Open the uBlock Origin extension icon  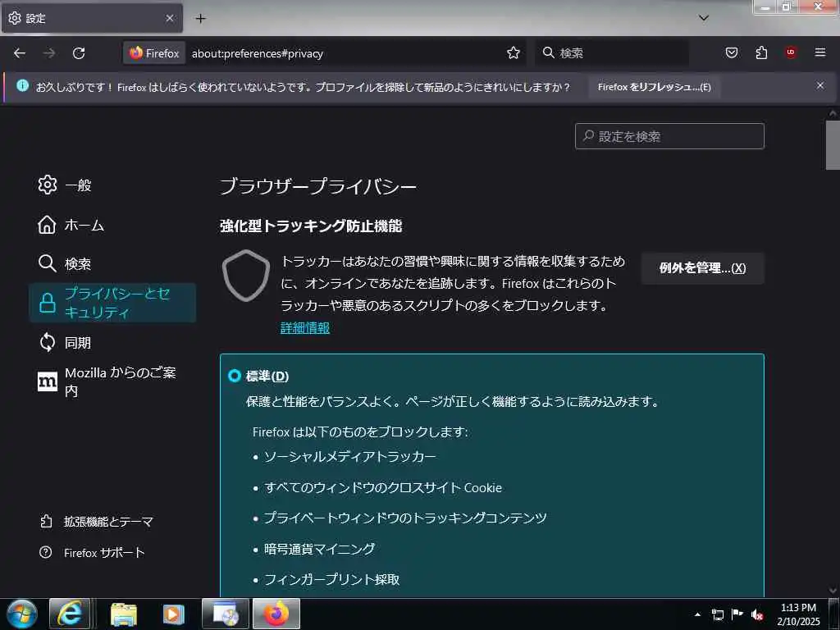coord(791,52)
